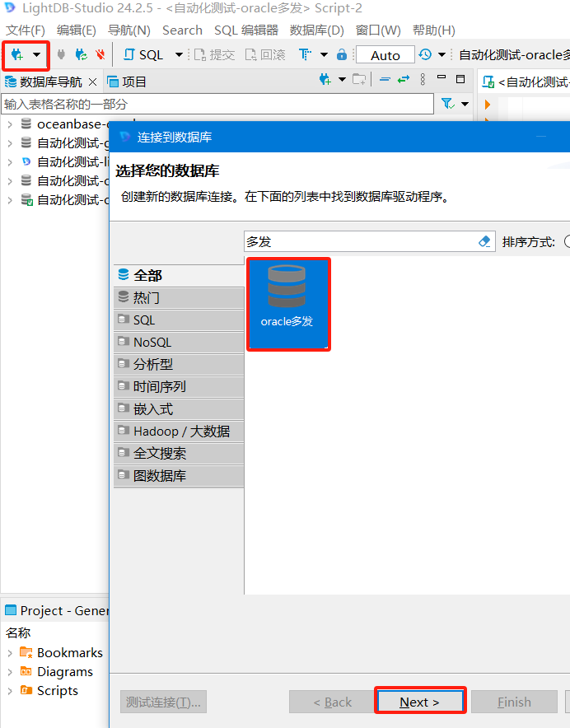Click the lock icon in toolbar
This screenshot has width=570, height=728.
(x=342, y=55)
